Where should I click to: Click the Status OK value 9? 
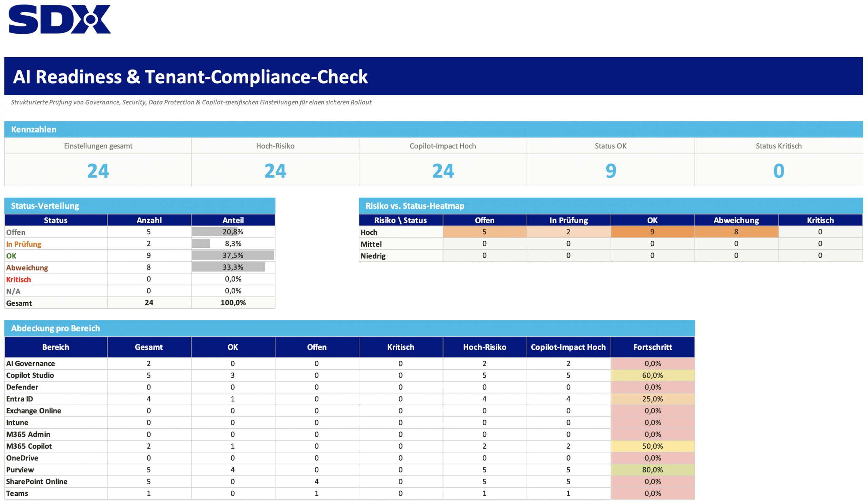pos(611,171)
